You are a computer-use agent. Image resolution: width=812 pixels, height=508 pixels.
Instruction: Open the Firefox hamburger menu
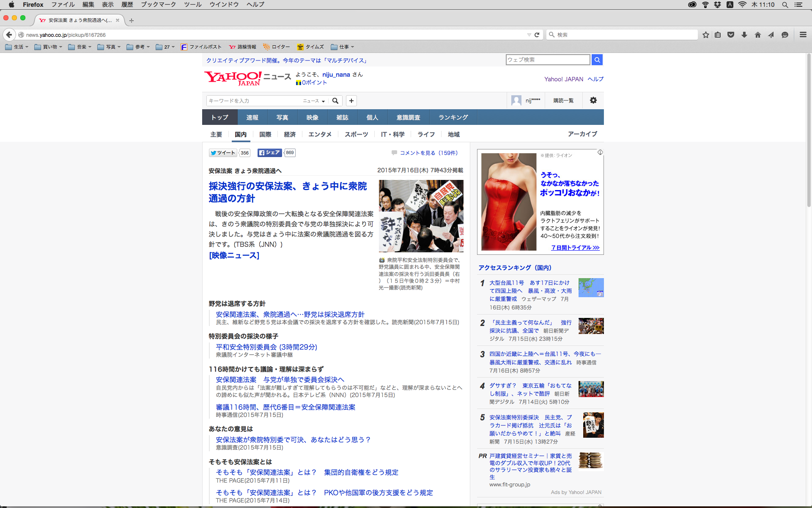click(803, 35)
